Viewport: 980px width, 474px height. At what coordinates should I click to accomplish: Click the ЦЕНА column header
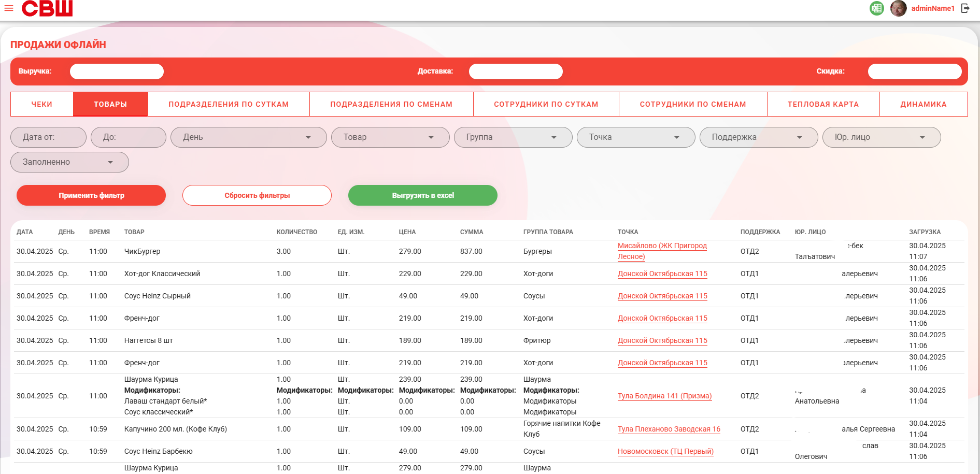[x=407, y=232]
